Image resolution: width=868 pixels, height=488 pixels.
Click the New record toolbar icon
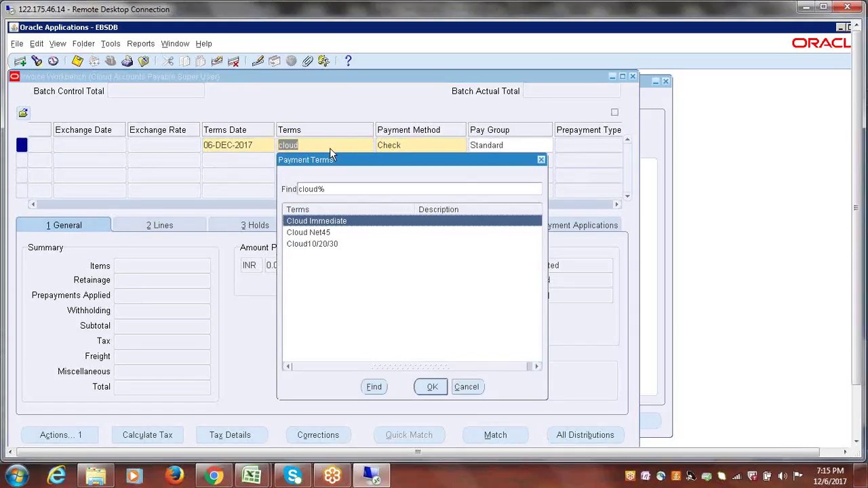[x=20, y=61]
